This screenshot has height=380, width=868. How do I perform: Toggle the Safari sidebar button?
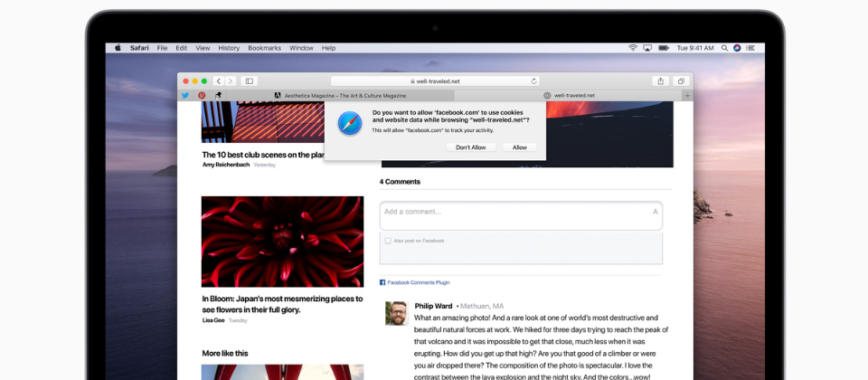click(x=250, y=81)
